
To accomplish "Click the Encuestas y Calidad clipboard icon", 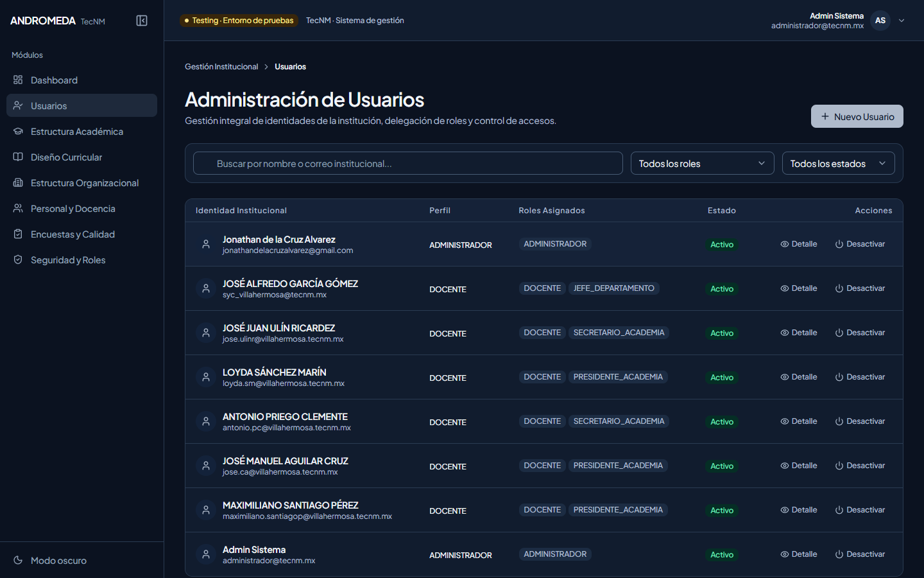I will click(x=18, y=234).
